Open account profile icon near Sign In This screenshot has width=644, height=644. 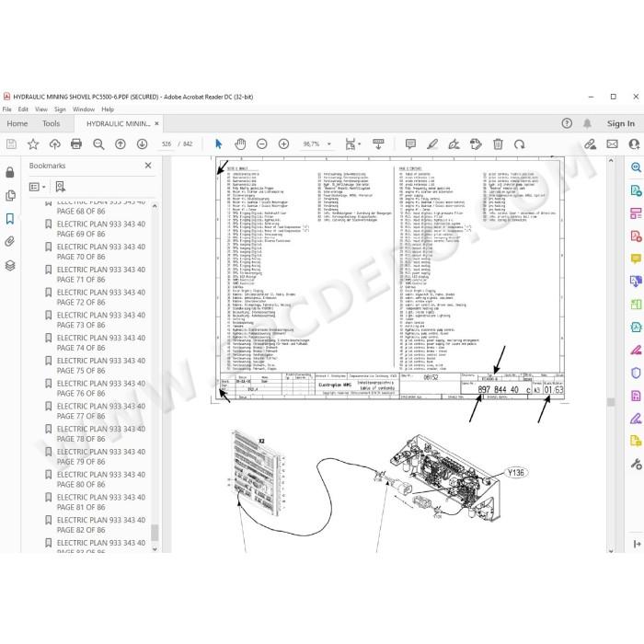click(x=634, y=144)
